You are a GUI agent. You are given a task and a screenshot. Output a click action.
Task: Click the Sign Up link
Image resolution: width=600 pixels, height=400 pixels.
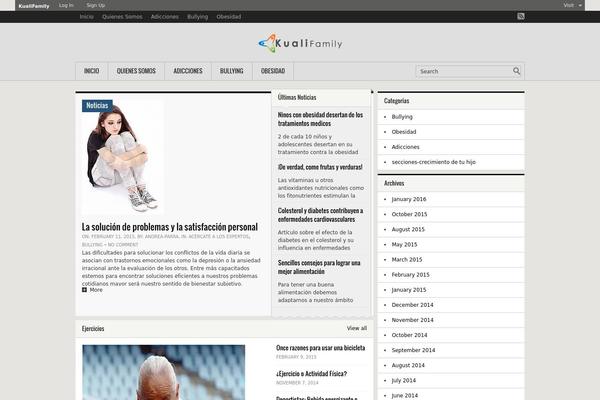pos(96,5)
